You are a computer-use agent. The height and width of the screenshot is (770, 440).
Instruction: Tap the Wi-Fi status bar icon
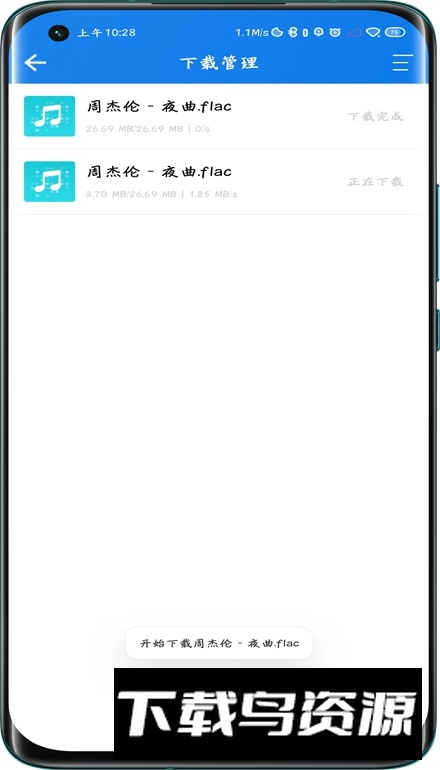(373, 32)
